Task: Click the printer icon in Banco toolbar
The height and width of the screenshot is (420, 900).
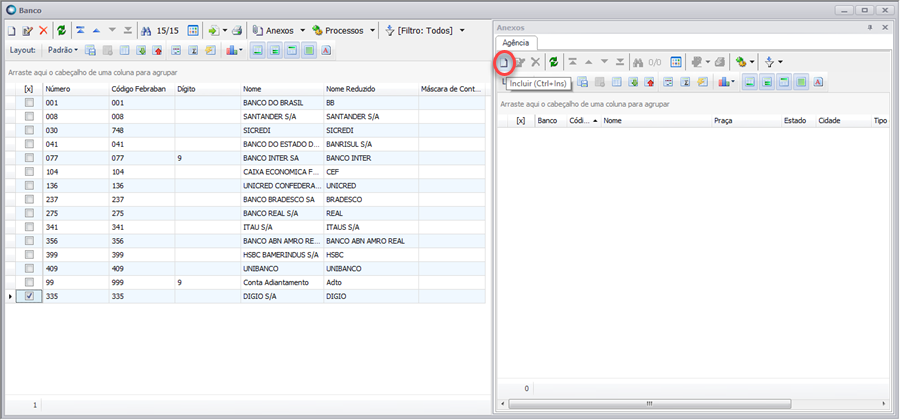Action: point(238,30)
